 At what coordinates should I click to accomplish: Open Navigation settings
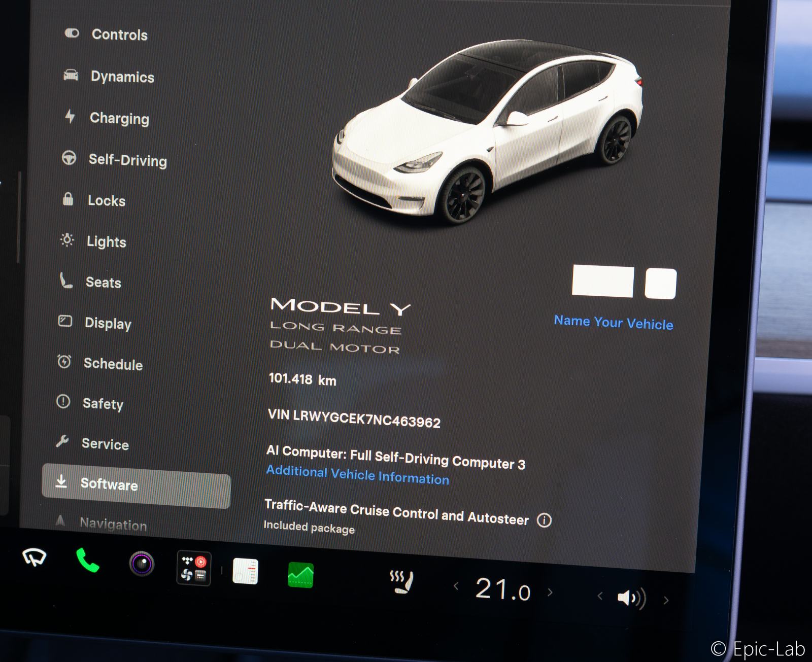tap(113, 524)
